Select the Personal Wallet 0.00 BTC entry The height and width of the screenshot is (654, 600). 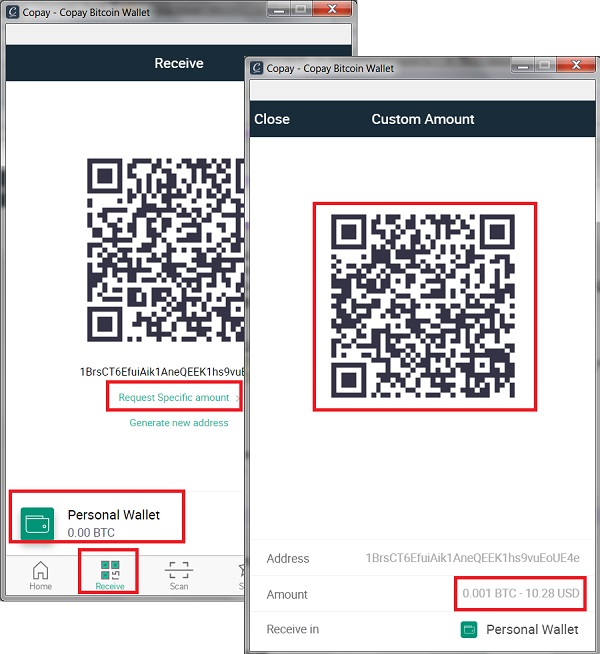pyautogui.click(x=97, y=522)
